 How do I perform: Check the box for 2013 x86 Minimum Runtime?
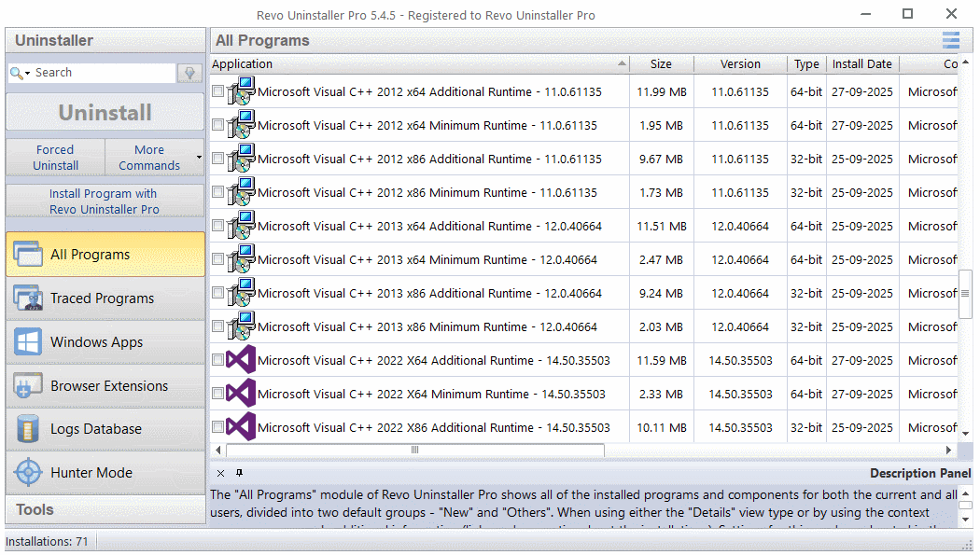217,326
